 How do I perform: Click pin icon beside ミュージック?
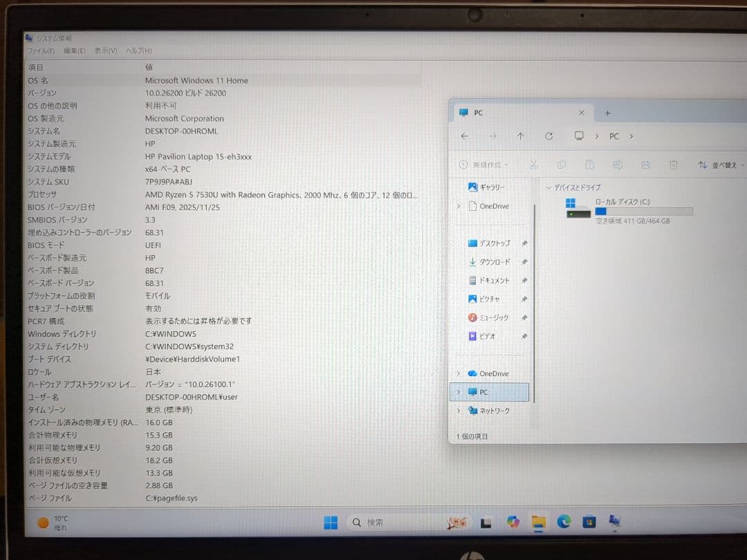tap(524, 317)
